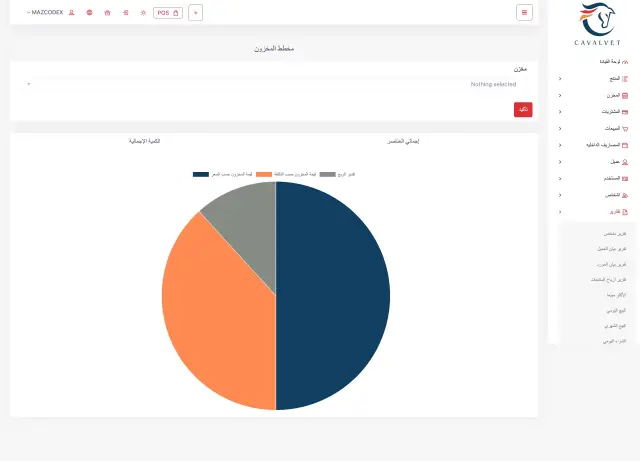The height and width of the screenshot is (461, 640).
Task: Toggle the orange legend swatch
Action: tap(264, 174)
